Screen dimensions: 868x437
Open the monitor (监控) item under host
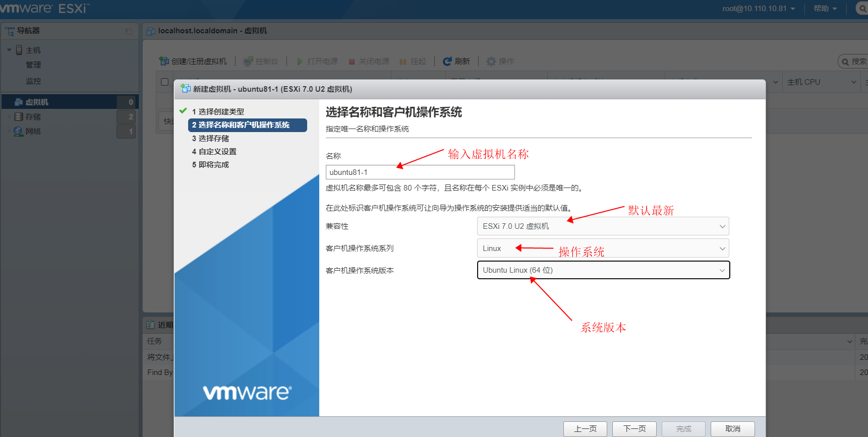pos(33,81)
